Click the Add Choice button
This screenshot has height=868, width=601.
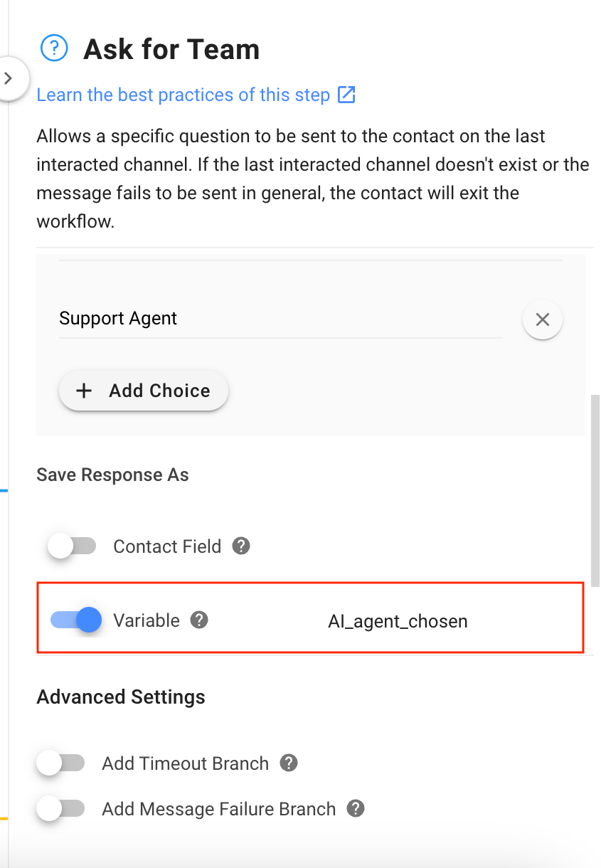click(144, 391)
